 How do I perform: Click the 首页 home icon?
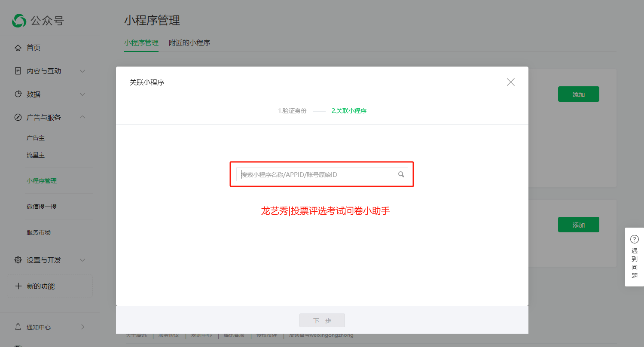coord(18,48)
